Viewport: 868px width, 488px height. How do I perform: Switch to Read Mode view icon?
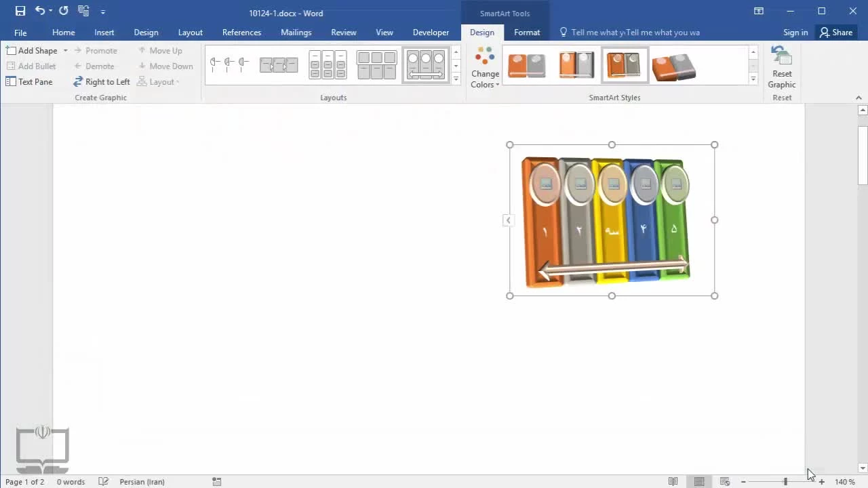[673, 482]
